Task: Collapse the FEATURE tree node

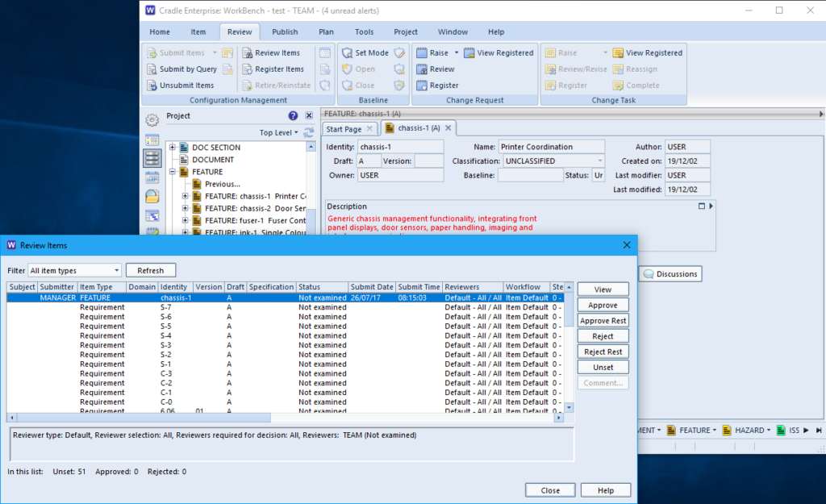Action: point(173,172)
